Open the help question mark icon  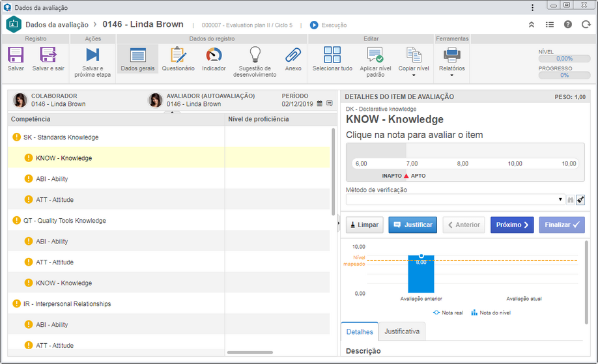pos(568,24)
